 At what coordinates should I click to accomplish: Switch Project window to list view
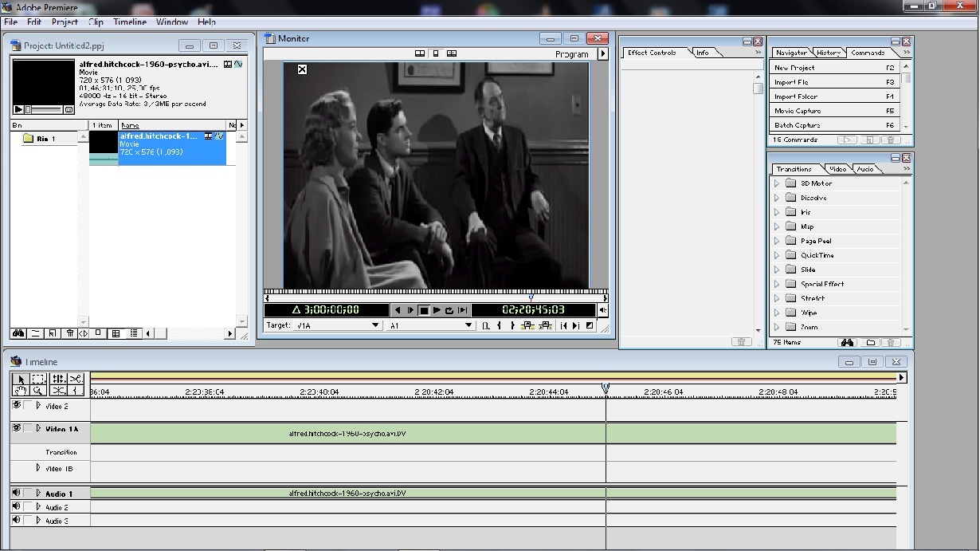134,333
